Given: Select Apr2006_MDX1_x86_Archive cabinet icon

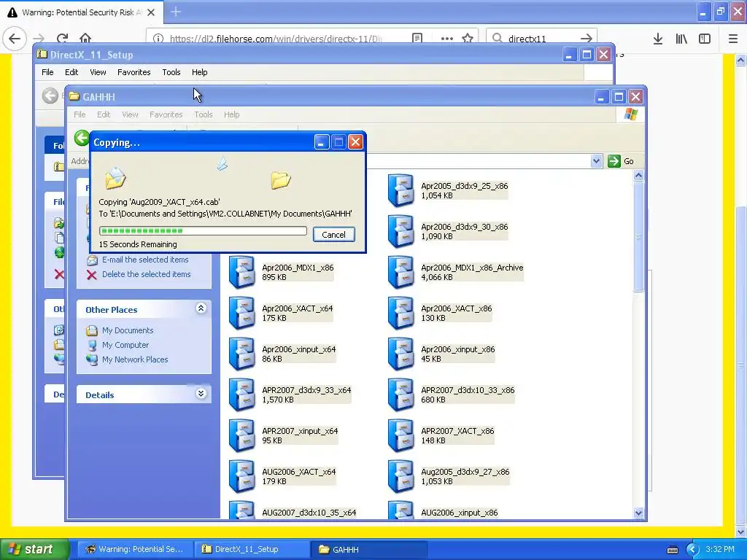Looking at the screenshot, I should (400, 273).
